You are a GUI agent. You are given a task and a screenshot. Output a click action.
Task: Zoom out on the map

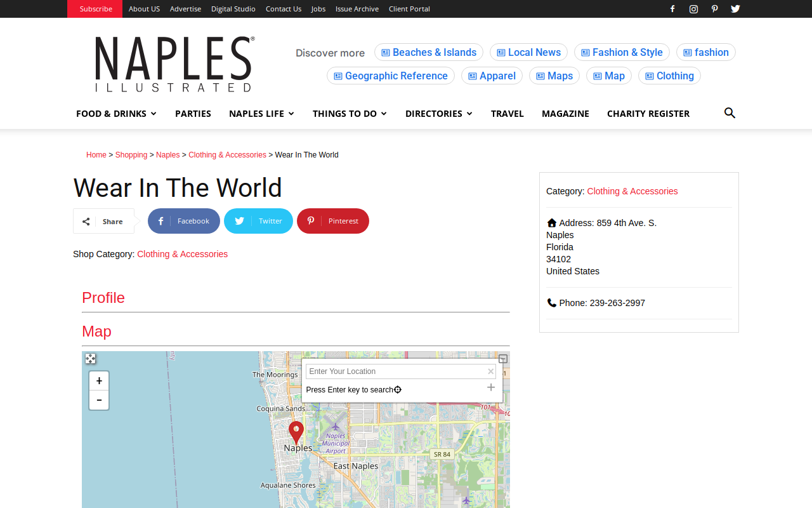[99, 400]
